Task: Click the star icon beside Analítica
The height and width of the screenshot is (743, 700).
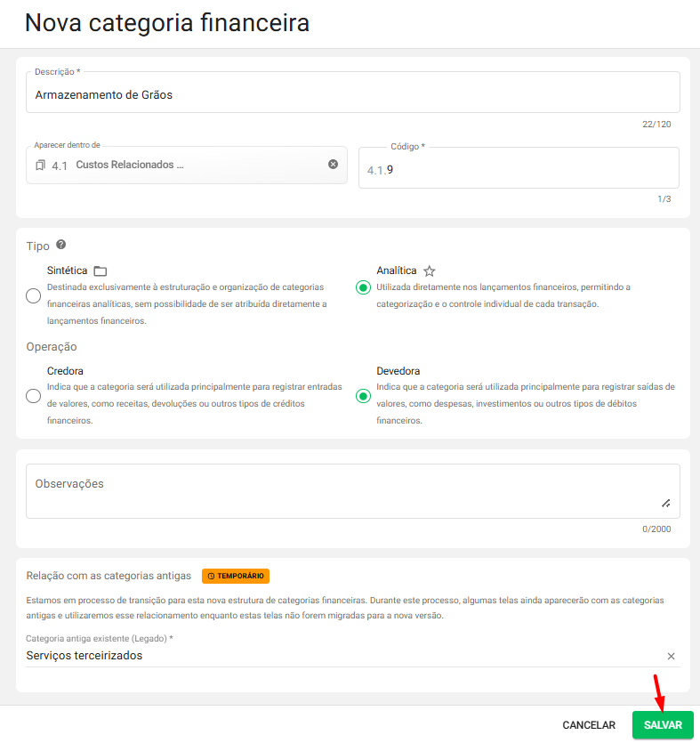Action: [430, 271]
